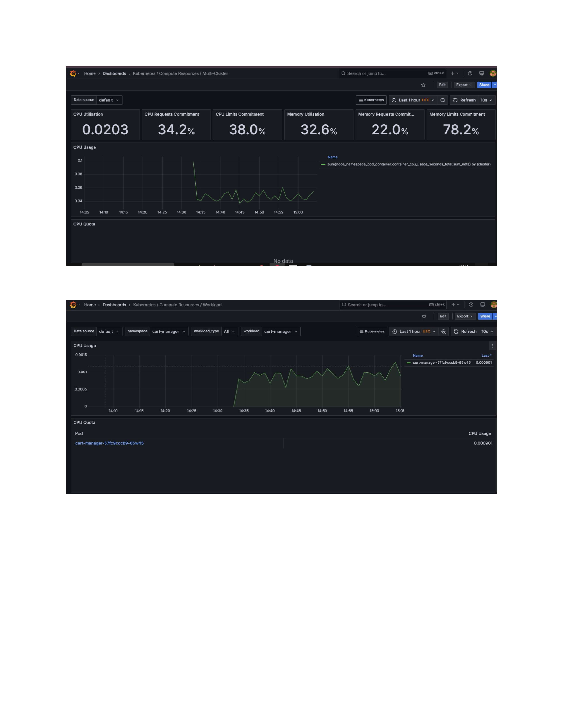Click the Memory Limits Commitment 78.2% panel
563x728 pixels.
(x=461, y=125)
